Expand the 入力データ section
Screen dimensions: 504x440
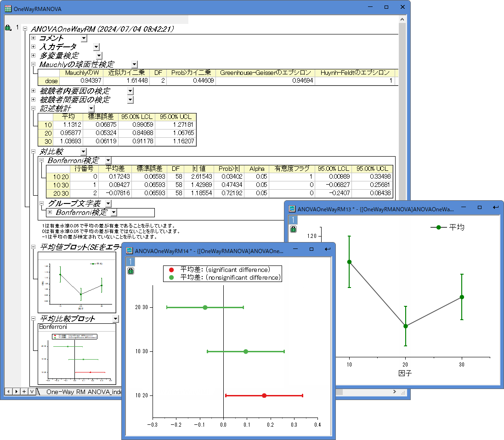click(x=33, y=47)
